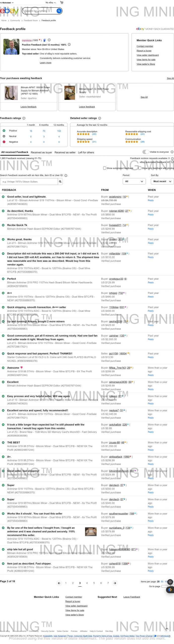Select All received Feedback tab
This screenshot has width=174, height=644.
coord(15,152)
